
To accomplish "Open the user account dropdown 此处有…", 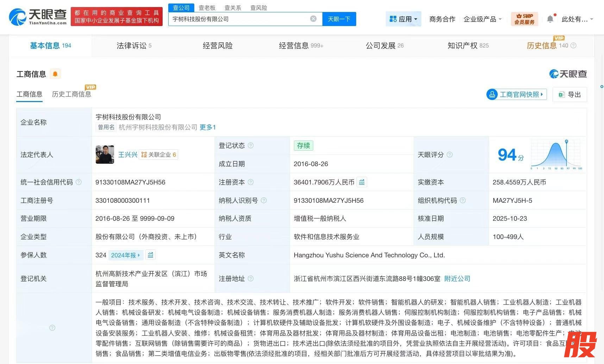I will (577, 19).
